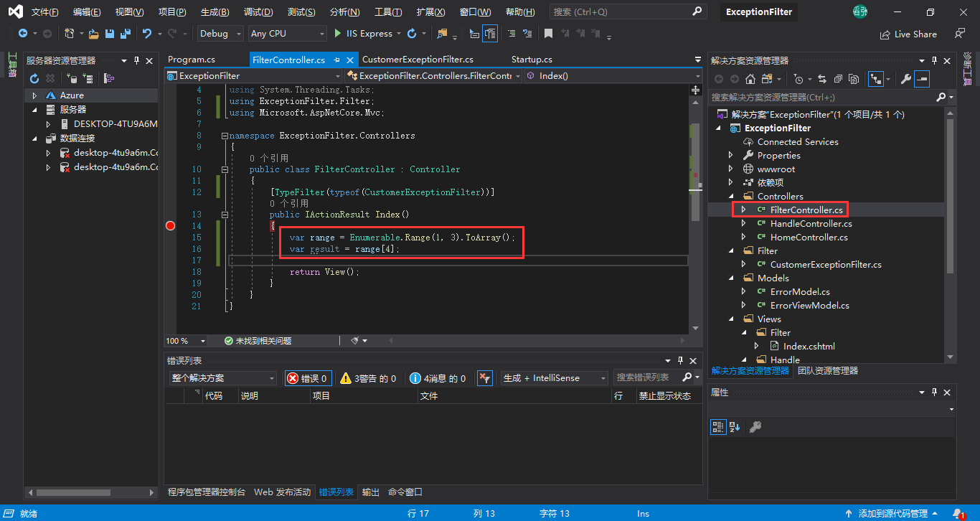Refresh the Server Explorer panel

click(x=34, y=78)
